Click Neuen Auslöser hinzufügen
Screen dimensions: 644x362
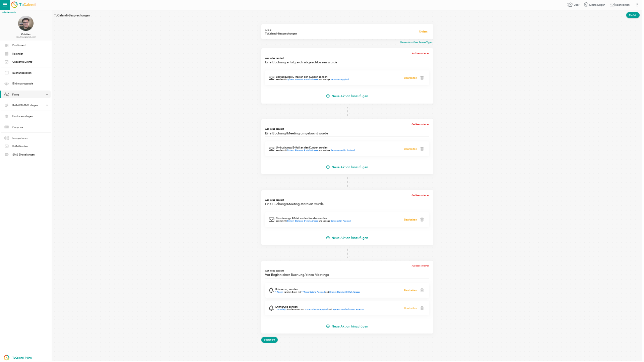416,43
